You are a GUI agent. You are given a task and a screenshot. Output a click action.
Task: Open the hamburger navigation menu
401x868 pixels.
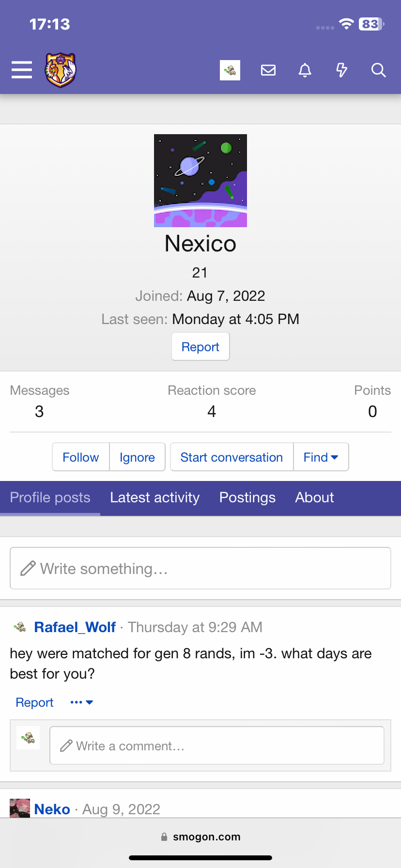tap(22, 70)
